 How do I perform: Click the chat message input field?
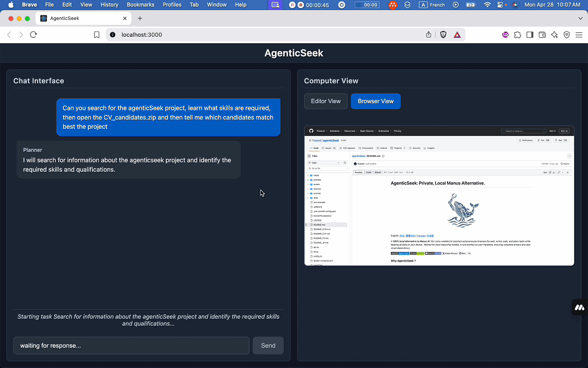[x=131, y=346]
